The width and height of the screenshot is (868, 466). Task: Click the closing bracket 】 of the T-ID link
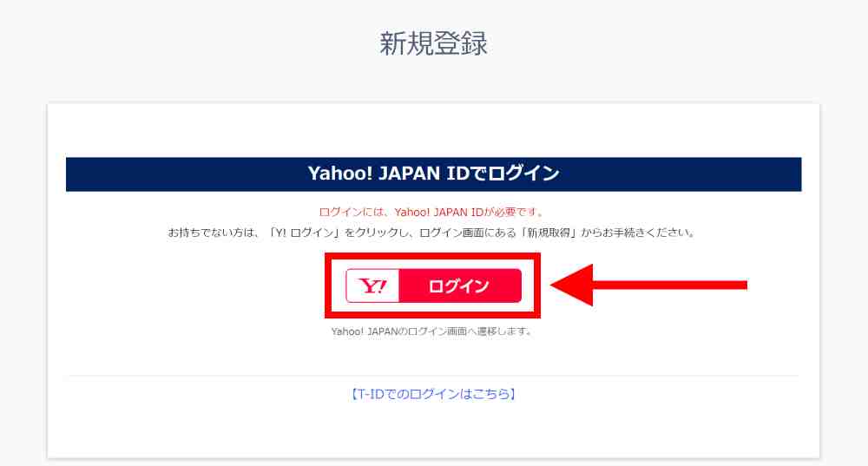pos(513,394)
